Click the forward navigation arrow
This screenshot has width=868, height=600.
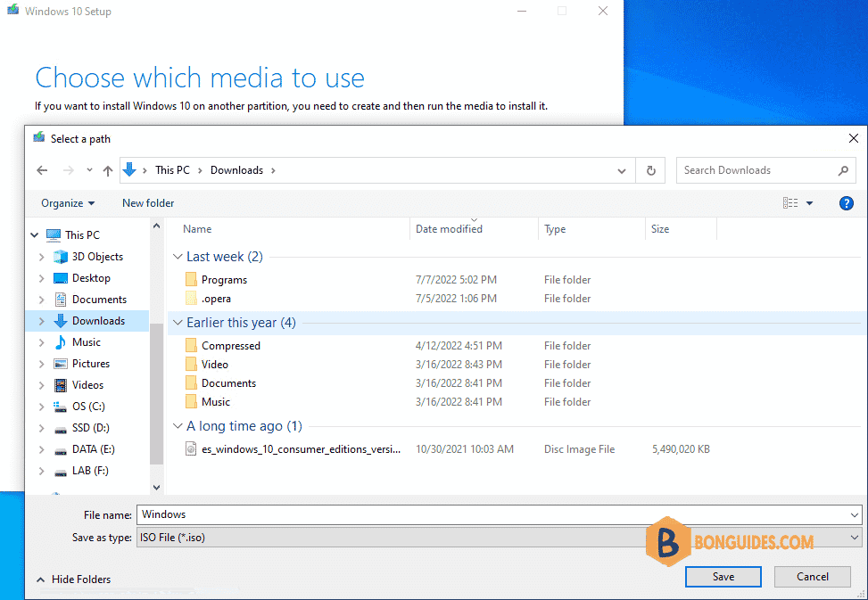tap(68, 170)
